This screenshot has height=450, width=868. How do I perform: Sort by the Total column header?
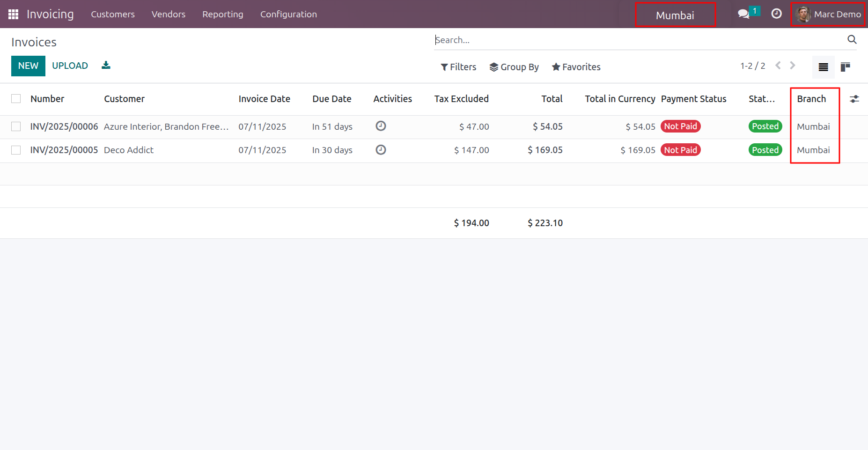pos(552,99)
